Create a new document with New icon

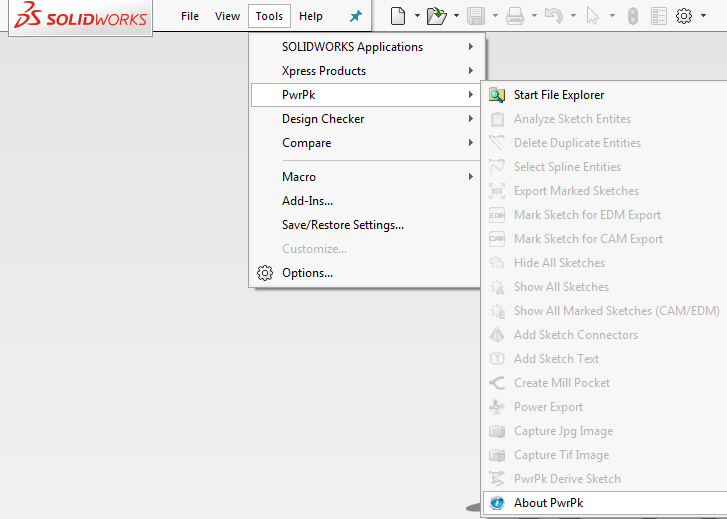click(398, 16)
